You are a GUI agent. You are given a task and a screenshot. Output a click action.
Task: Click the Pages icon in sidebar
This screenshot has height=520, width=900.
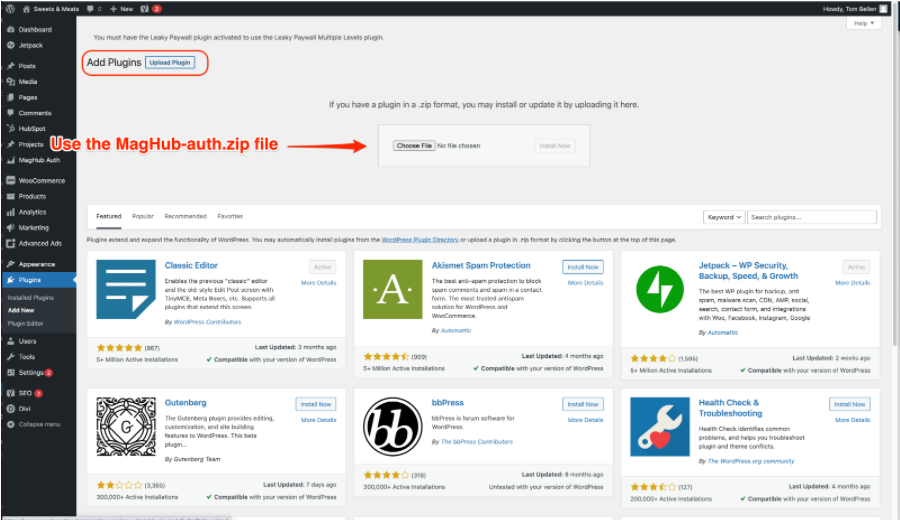(x=10, y=97)
